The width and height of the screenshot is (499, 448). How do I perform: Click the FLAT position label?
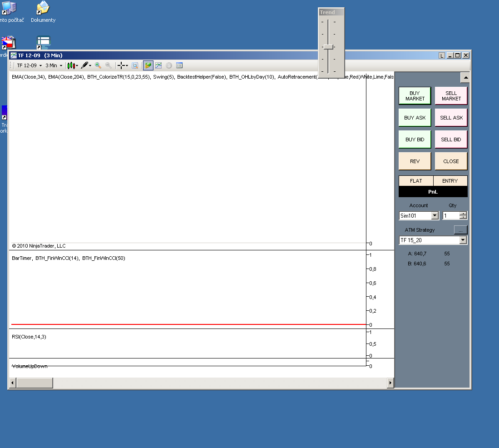(x=416, y=181)
